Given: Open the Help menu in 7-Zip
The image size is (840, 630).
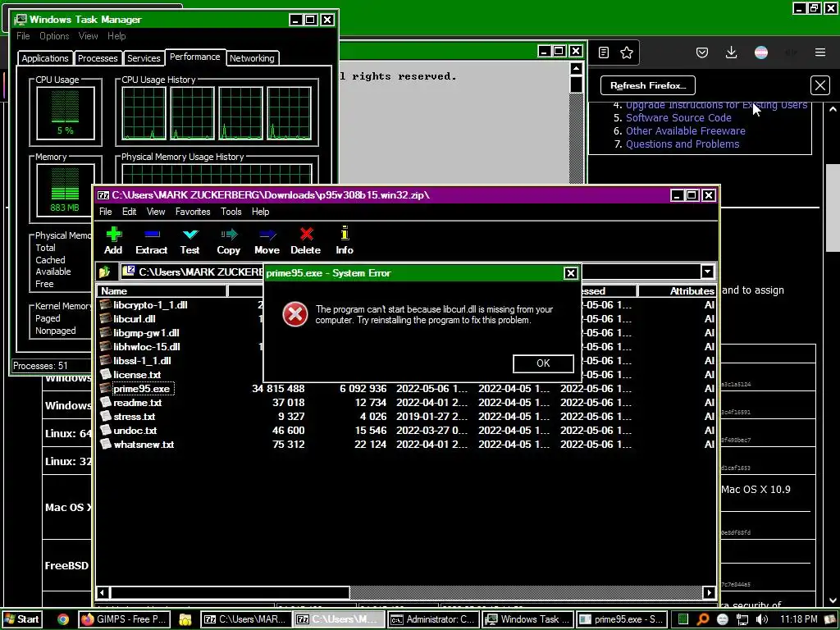Looking at the screenshot, I should tap(260, 212).
